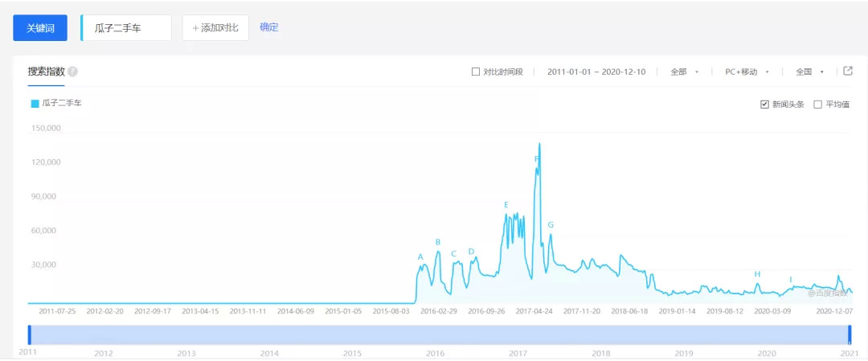Open the 全国 region dropdown
The image size is (868, 361).
tap(810, 72)
